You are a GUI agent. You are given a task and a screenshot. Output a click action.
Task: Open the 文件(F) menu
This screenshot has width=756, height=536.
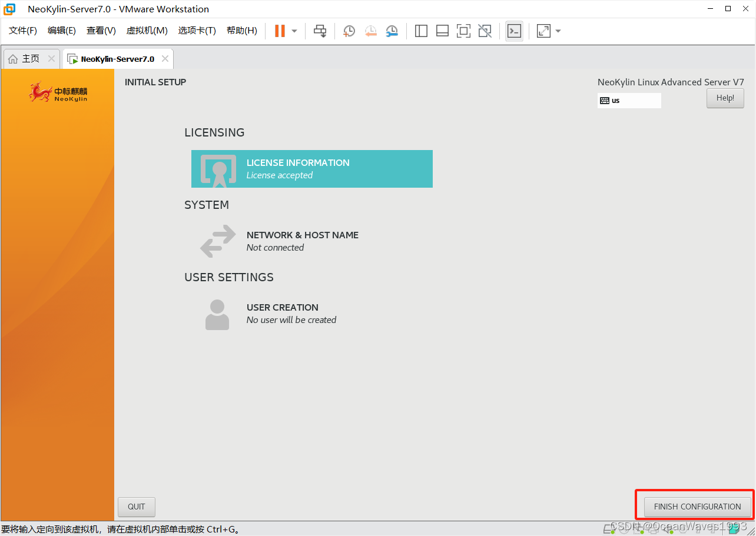[x=23, y=31]
